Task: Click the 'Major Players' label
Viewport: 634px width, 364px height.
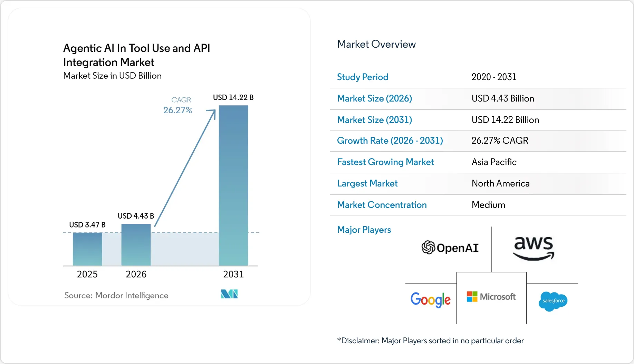Action: [364, 230]
